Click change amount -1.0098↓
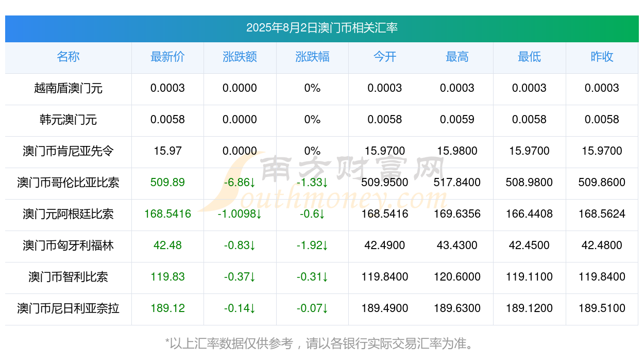 240,214
